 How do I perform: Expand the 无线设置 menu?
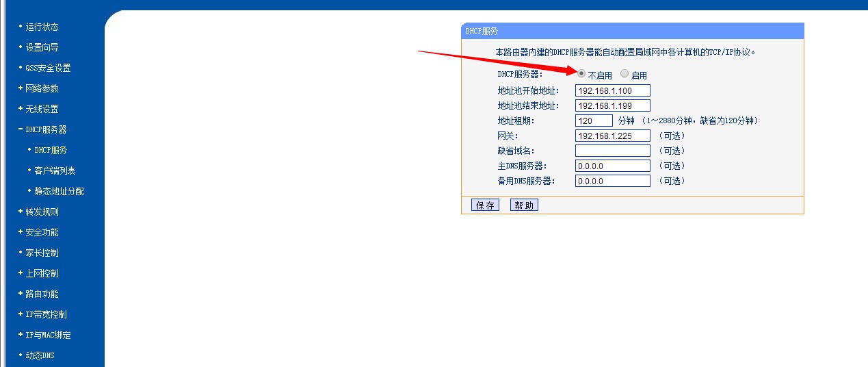click(42, 109)
